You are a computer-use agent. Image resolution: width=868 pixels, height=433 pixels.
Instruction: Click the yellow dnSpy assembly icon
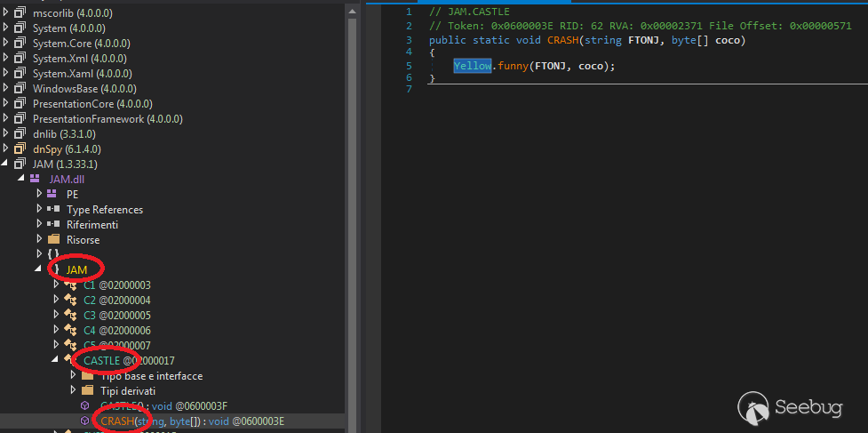20,149
